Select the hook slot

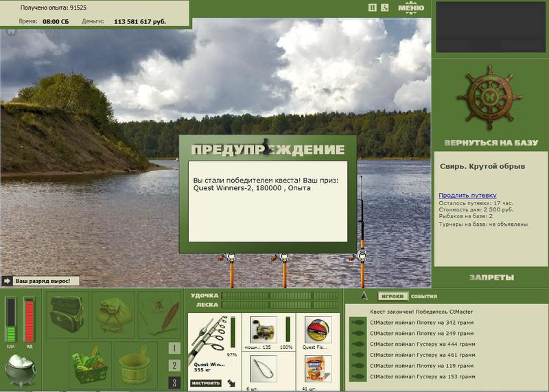coord(264,369)
